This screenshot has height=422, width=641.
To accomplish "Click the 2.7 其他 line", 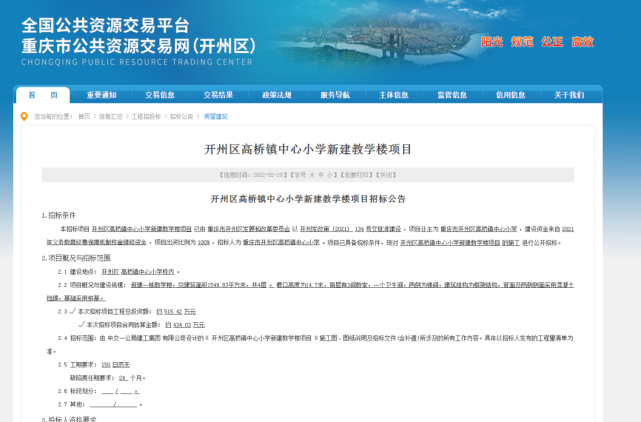I will click(100, 404).
